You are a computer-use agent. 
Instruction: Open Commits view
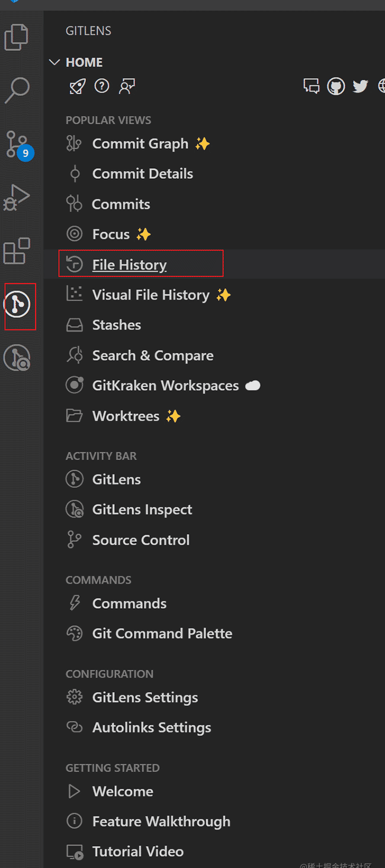click(x=121, y=204)
